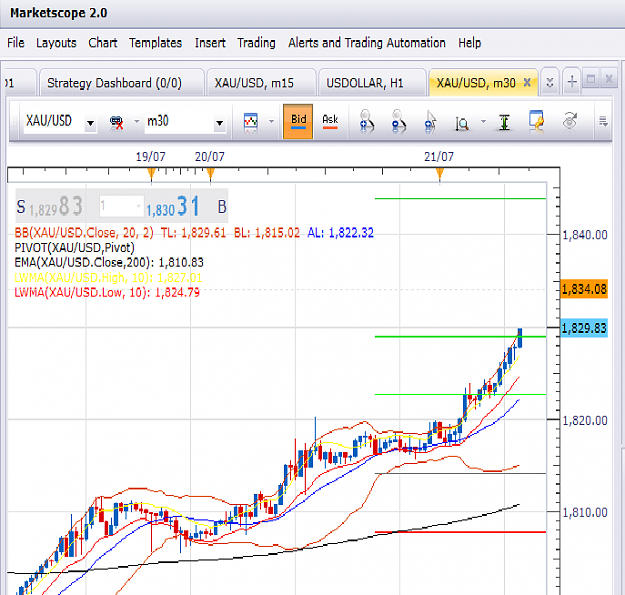Click the green vertical autoscale icon
The width and height of the screenshot is (625, 595).
click(x=504, y=122)
